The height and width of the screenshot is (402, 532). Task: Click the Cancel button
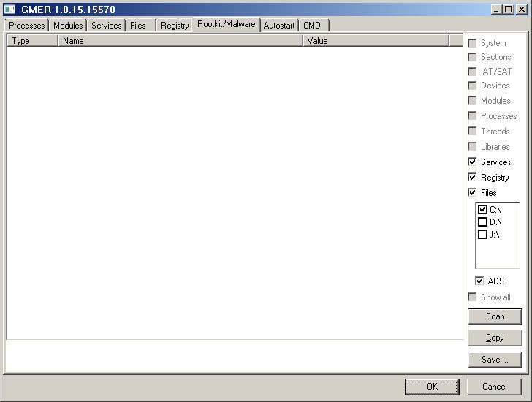(494, 387)
